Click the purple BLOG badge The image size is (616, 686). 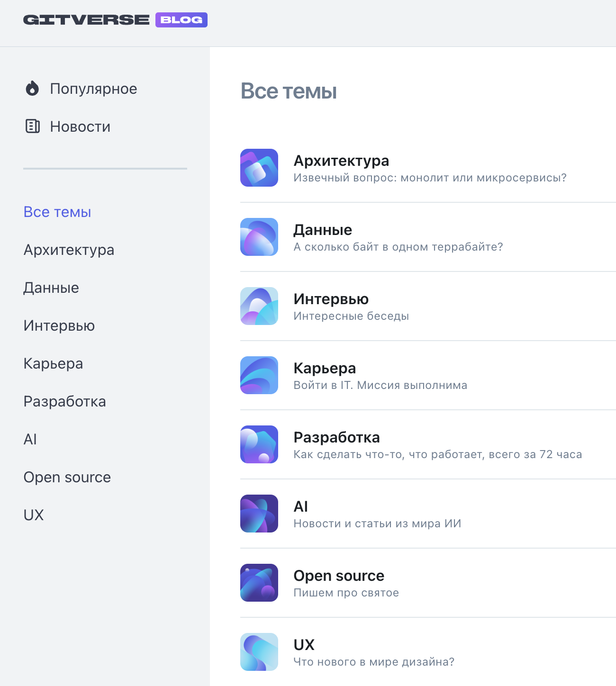tap(181, 20)
